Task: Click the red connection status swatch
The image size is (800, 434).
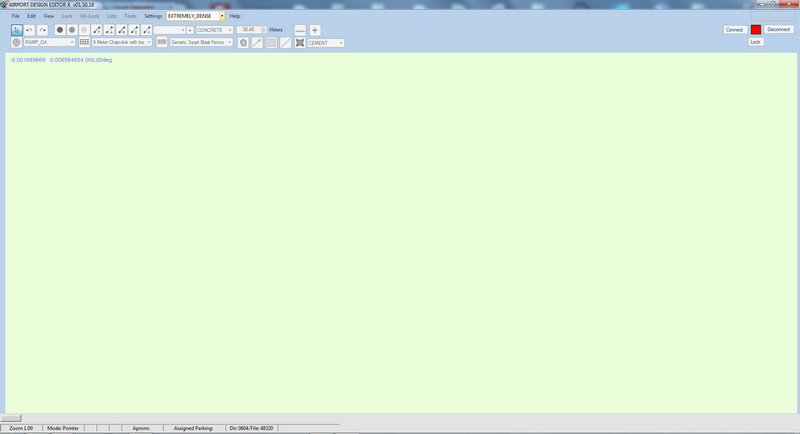Action: tap(756, 30)
